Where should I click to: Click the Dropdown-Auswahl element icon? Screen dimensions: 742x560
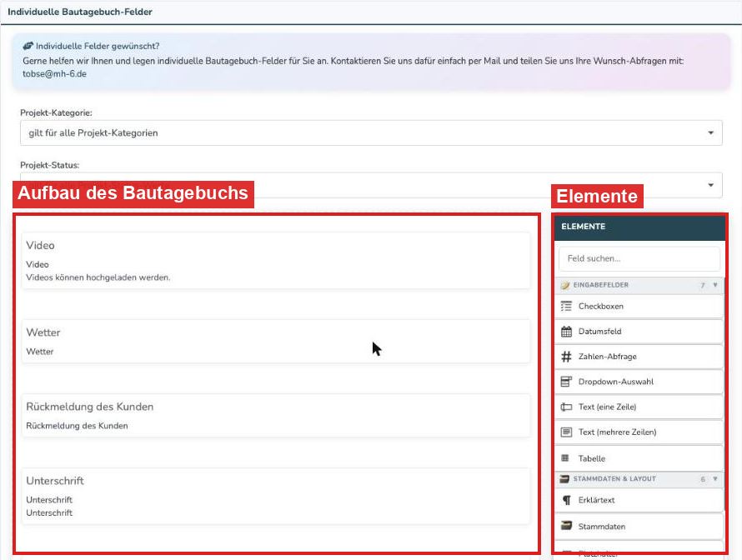(566, 382)
